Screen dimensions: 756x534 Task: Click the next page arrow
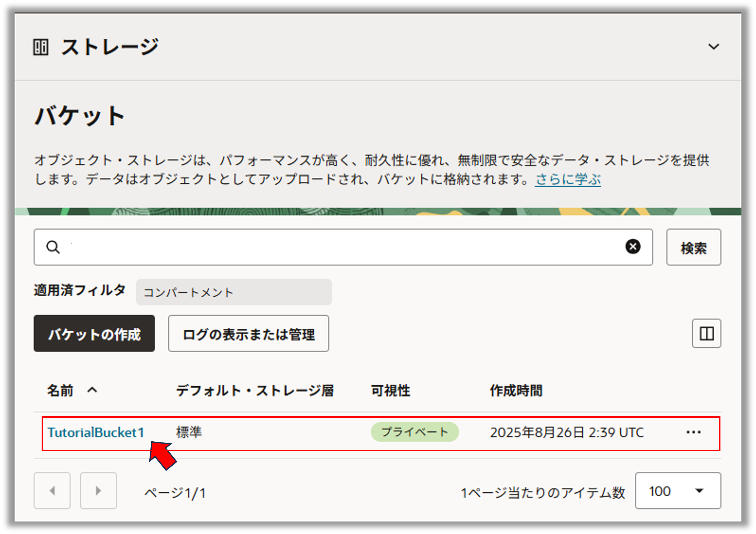click(x=98, y=490)
